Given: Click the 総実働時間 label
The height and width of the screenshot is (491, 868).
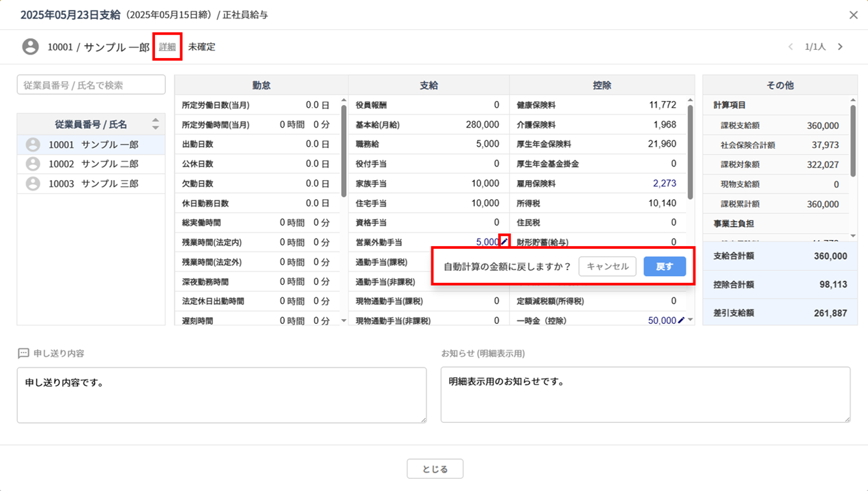Looking at the screenshot, I should click(x=201, y=222).
